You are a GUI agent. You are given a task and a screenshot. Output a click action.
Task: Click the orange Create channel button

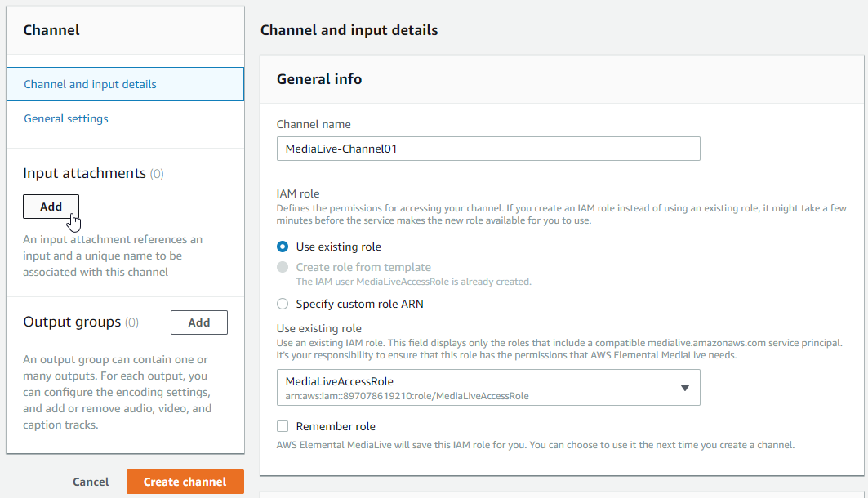185,482
